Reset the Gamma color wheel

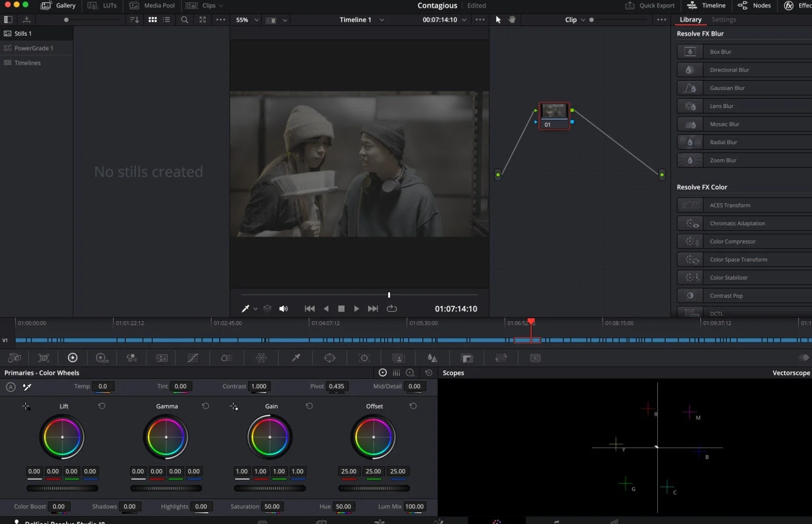click(206, 406)
